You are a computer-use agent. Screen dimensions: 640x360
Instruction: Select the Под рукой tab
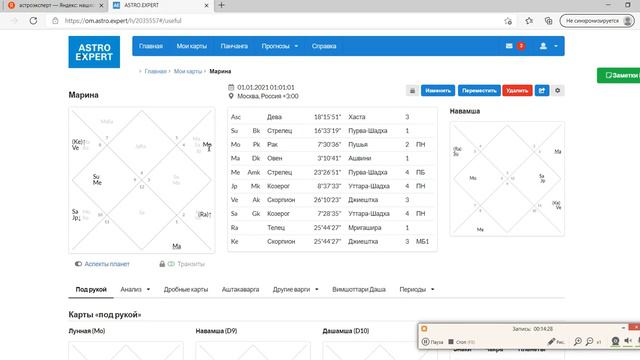tap(91, 289)
